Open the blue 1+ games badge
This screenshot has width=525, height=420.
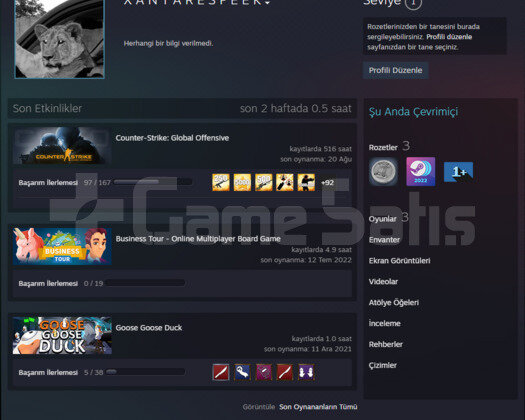[x=458, y=172]
